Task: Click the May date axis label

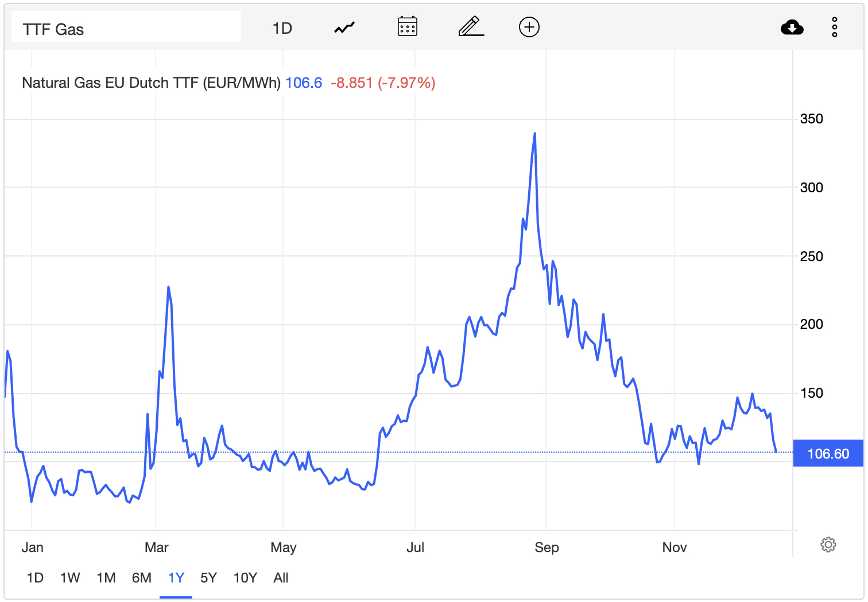Action: 284,547
